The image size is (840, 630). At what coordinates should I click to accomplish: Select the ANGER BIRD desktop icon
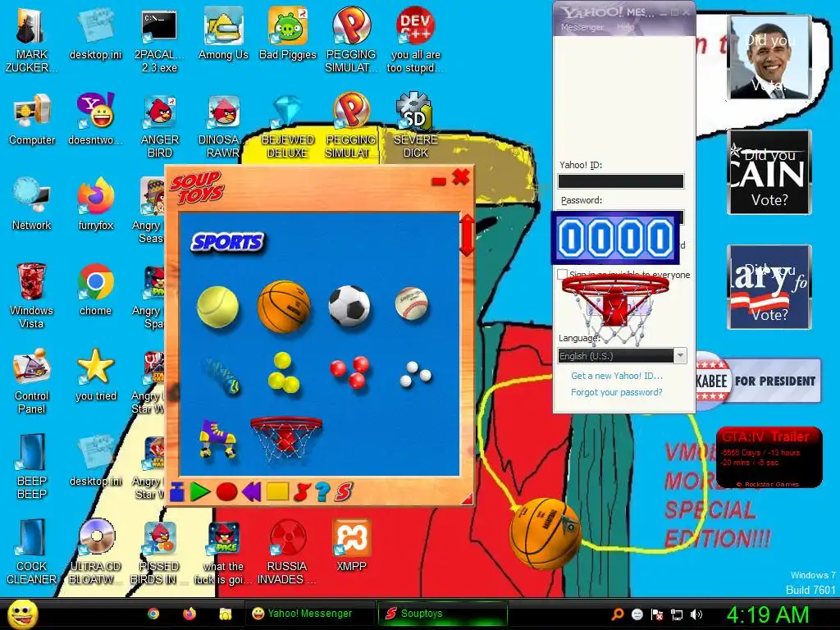[x=160, y=126]
